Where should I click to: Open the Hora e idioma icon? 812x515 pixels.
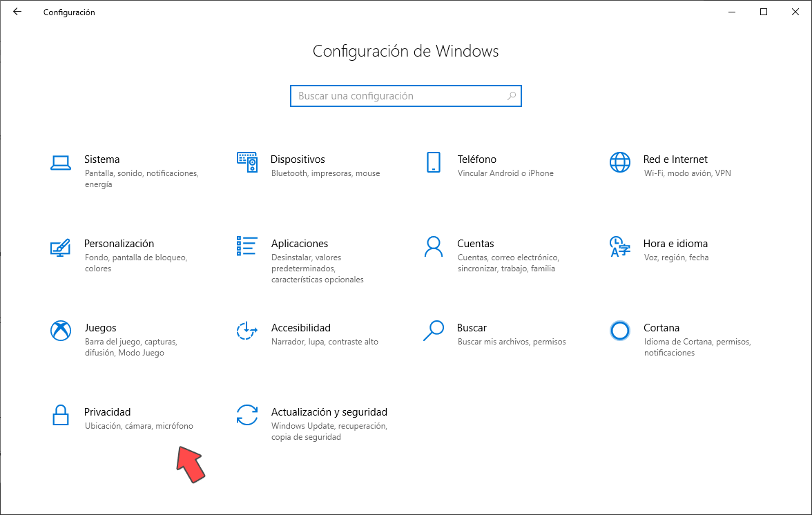tap(620, 246)
